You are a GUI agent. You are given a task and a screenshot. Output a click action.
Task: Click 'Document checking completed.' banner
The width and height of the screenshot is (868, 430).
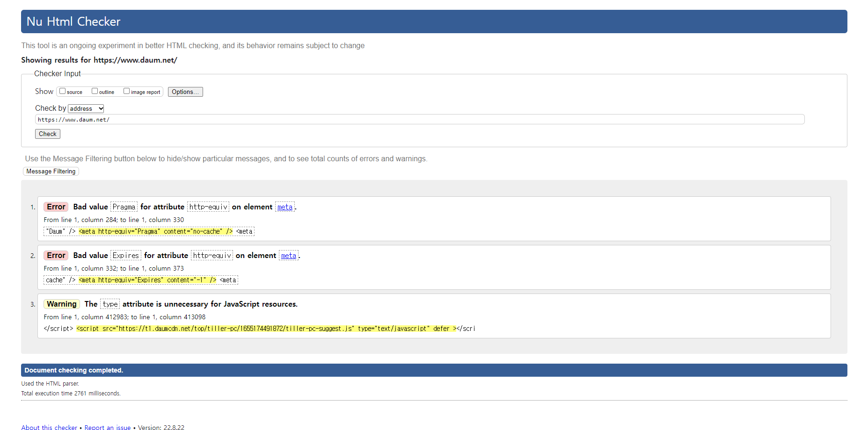coord(434,370)
